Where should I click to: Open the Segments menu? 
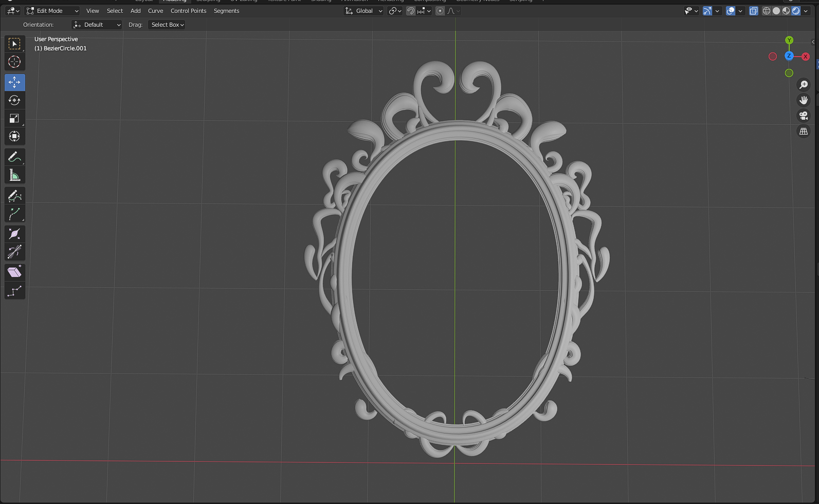[226, 11]
